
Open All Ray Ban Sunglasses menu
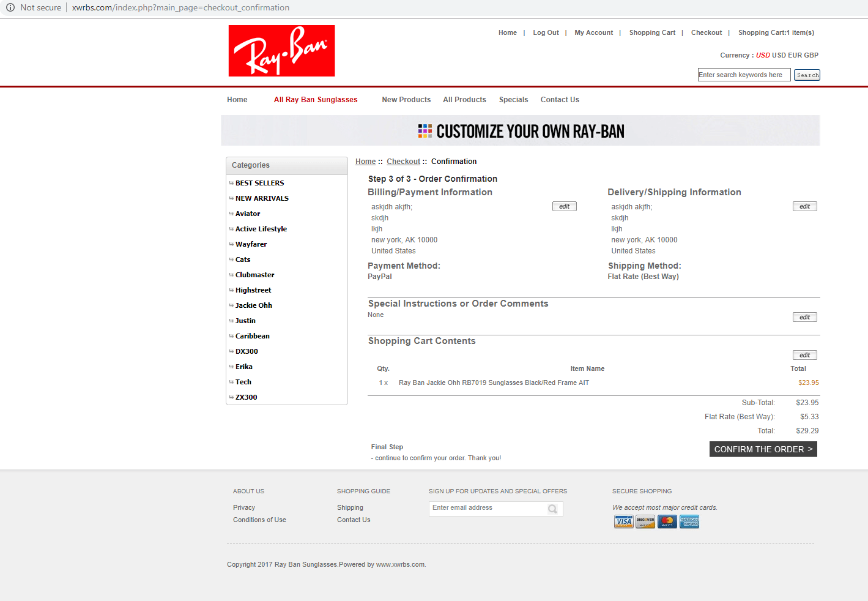tap(316, 100)
